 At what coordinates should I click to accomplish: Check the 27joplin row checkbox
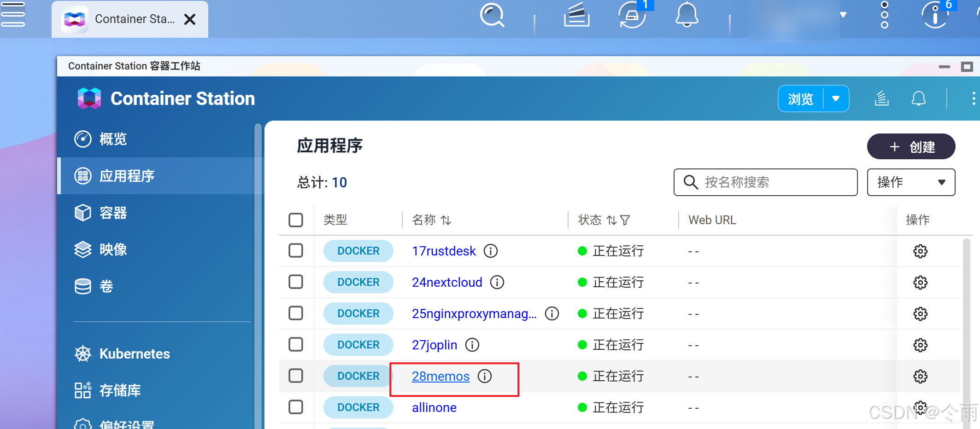[x=296, y=345]
